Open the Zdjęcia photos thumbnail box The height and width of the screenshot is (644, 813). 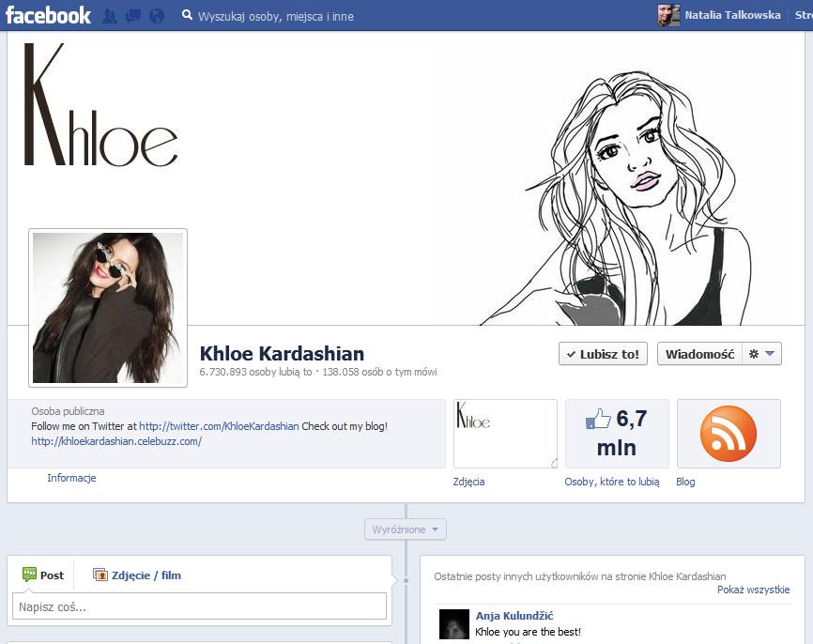point(505,434)
